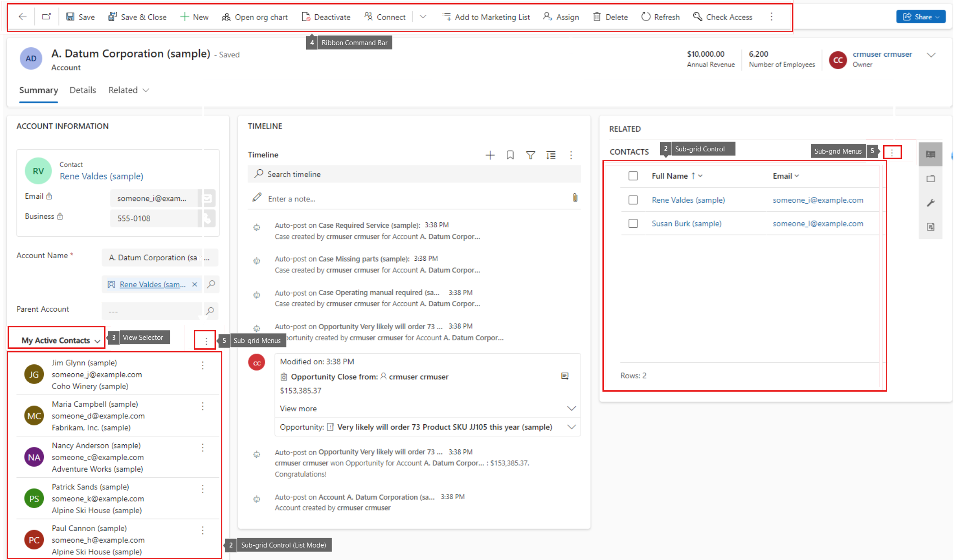The image size is (956, 560).
Task: Create a New record
Action: (x=194, y=17)
